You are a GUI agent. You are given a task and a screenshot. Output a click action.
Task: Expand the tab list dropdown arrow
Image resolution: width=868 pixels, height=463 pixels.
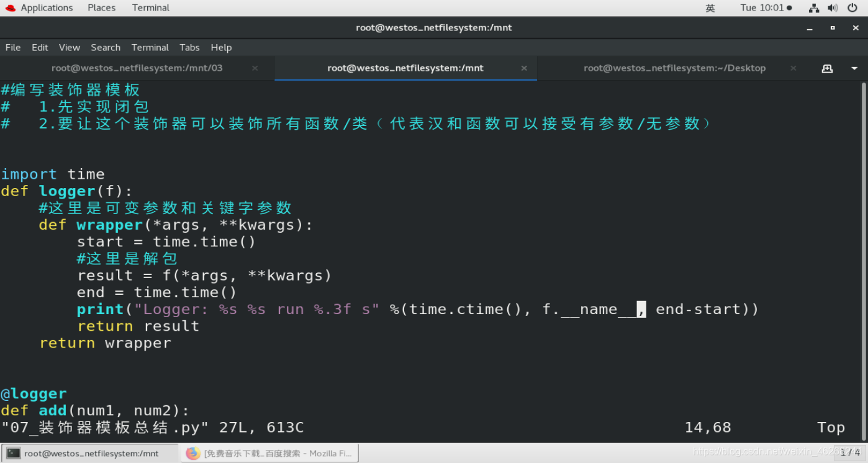[x=854, y=68]
